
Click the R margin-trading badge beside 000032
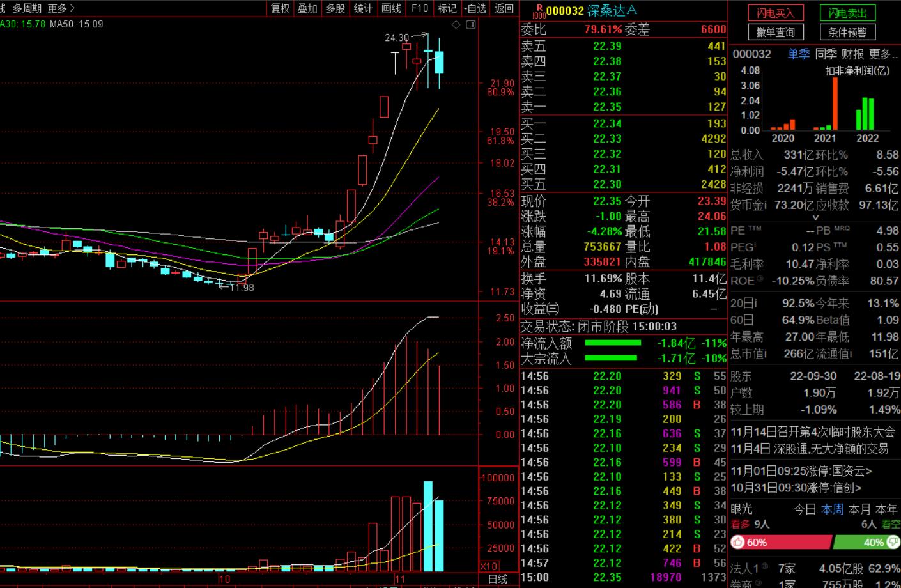tap(539, 11)
